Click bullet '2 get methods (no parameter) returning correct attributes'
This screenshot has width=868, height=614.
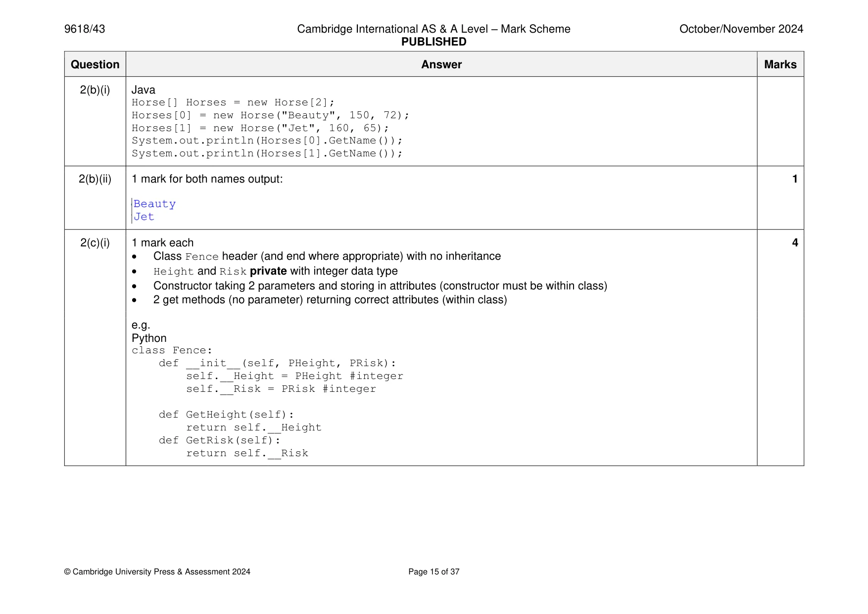[x=330, y=300]
